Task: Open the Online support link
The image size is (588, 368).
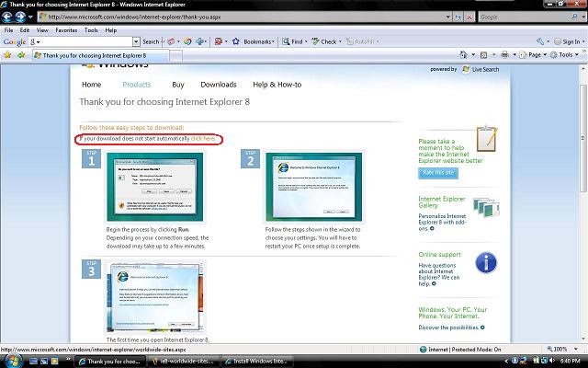Action: (439, 254)
